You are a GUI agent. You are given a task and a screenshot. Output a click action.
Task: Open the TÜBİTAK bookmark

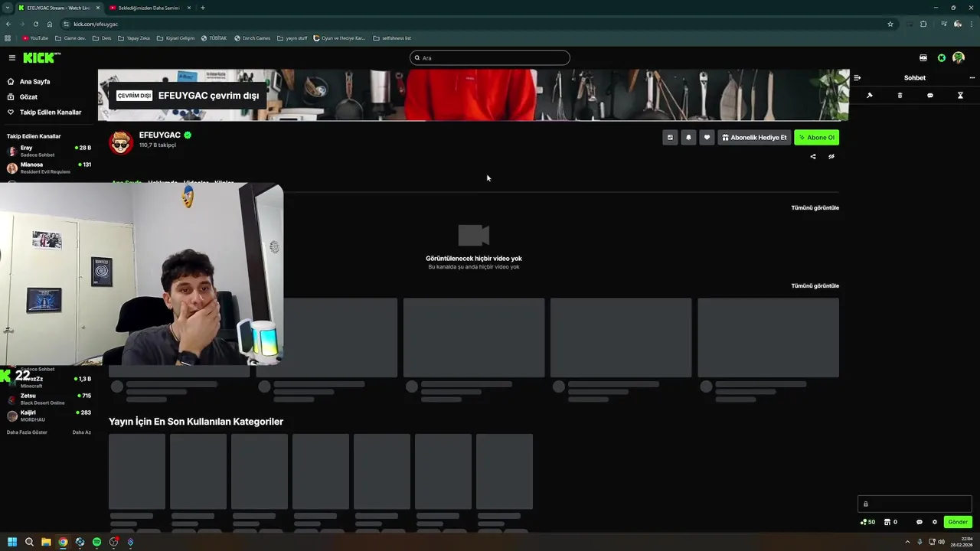pyautogui.click(x=214, y=37)
